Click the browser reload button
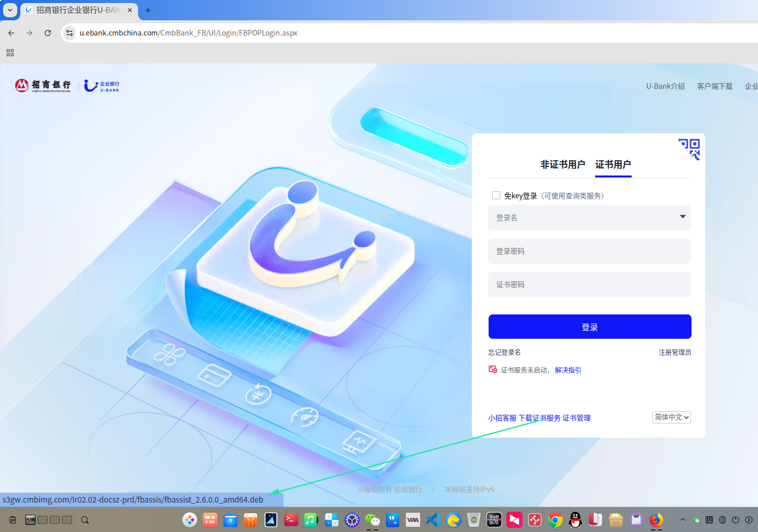758x532 pixels. tap(48, 33)
